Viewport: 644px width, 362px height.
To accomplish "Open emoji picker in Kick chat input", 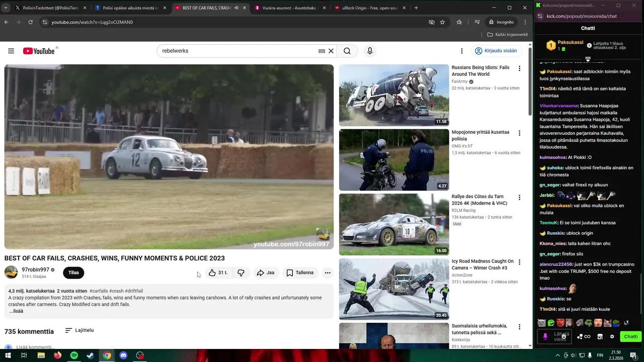I will pyautogui.click(x=563, y=336).
